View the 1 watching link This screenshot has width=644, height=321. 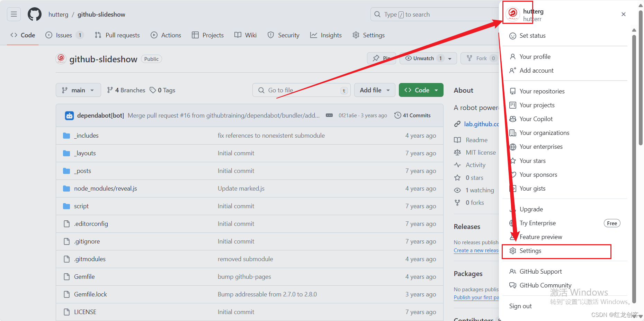point(474,190)
